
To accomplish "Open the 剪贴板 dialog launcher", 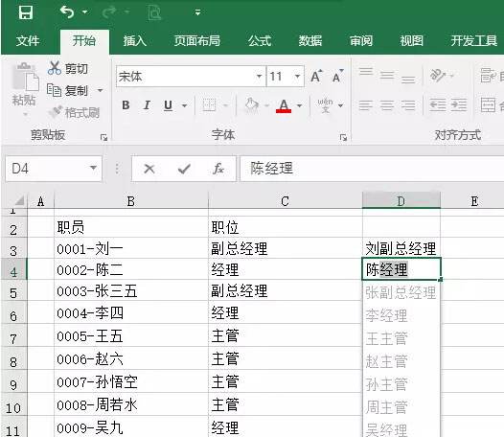I will (x=103, y=138).
